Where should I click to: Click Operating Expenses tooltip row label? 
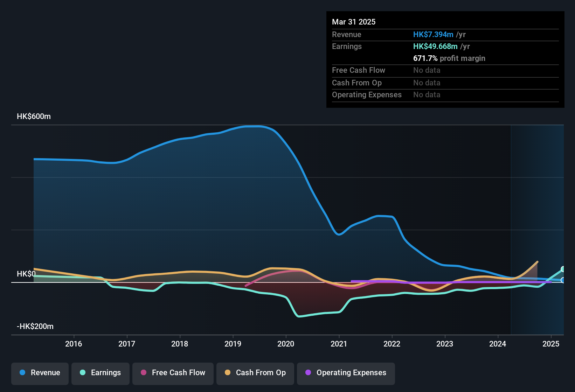tap(367, 94)
